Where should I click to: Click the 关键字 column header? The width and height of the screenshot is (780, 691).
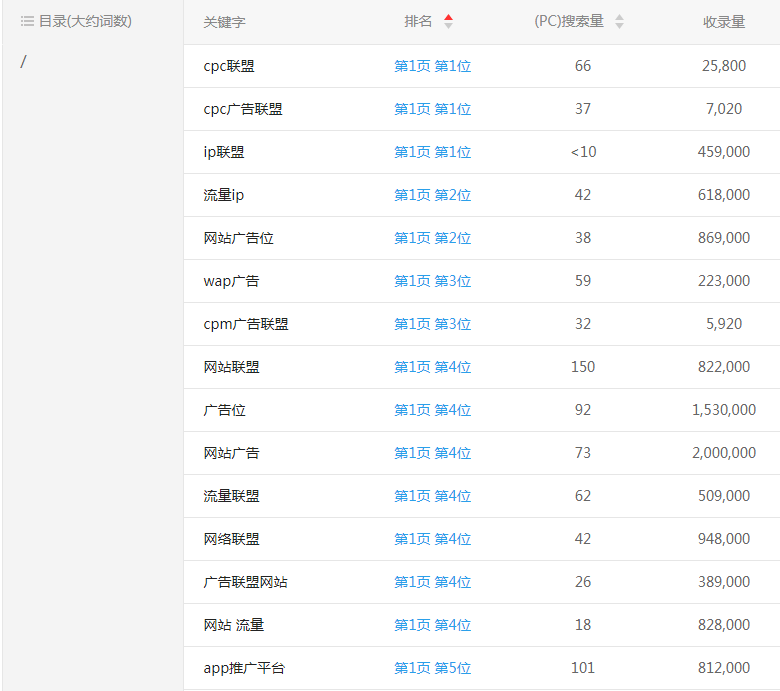224,22
